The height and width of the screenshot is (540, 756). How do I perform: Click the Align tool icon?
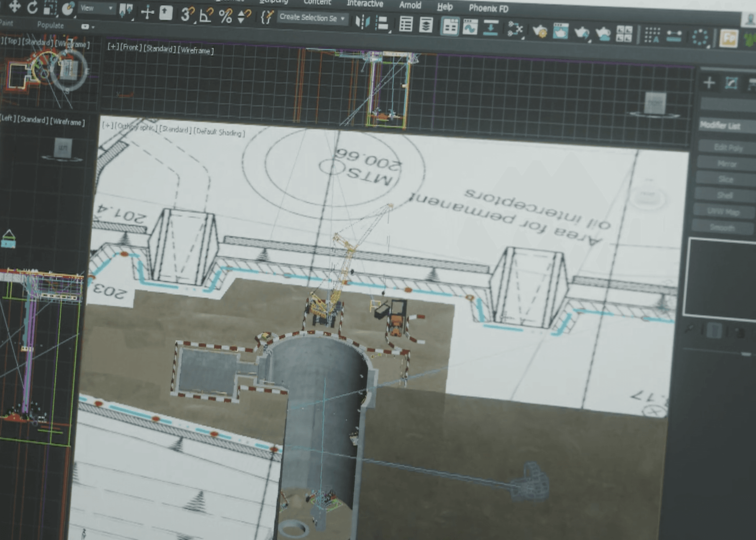[382, 23]
